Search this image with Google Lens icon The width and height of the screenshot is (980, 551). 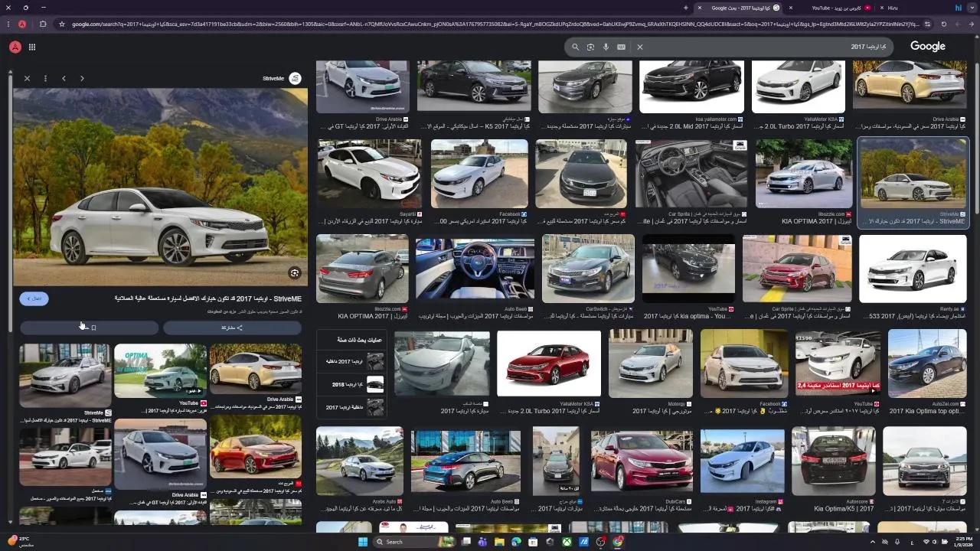[x=295, y=272]
